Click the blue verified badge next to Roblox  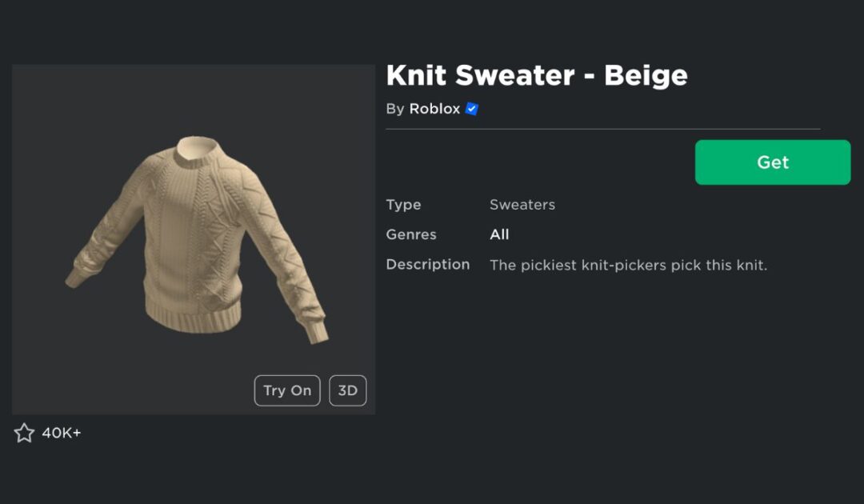[x=471, y=109]
